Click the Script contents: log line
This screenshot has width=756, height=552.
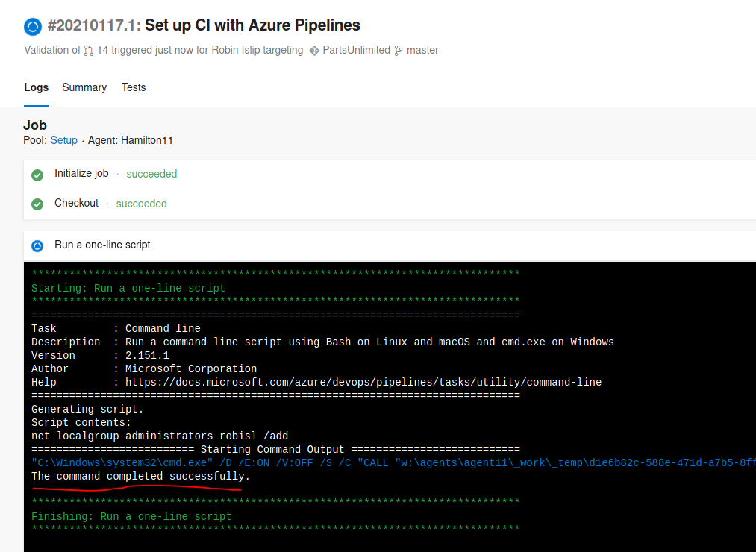[x=81, y=423]
